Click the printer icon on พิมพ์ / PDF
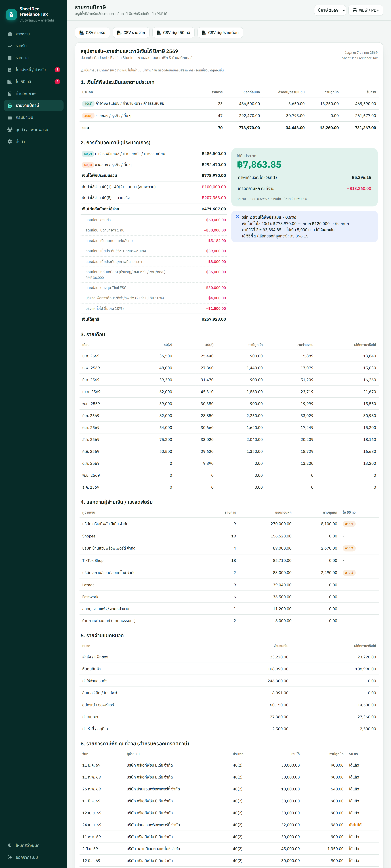Image resolution: width=391 pixels, height=868 pixels. [x=355, y=10]
